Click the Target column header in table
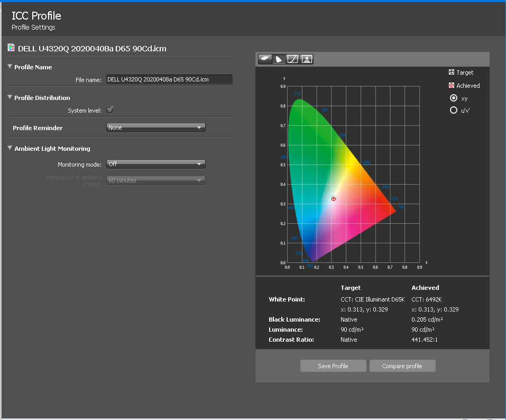This screenshot has height=420, width=506. point(351,288)
